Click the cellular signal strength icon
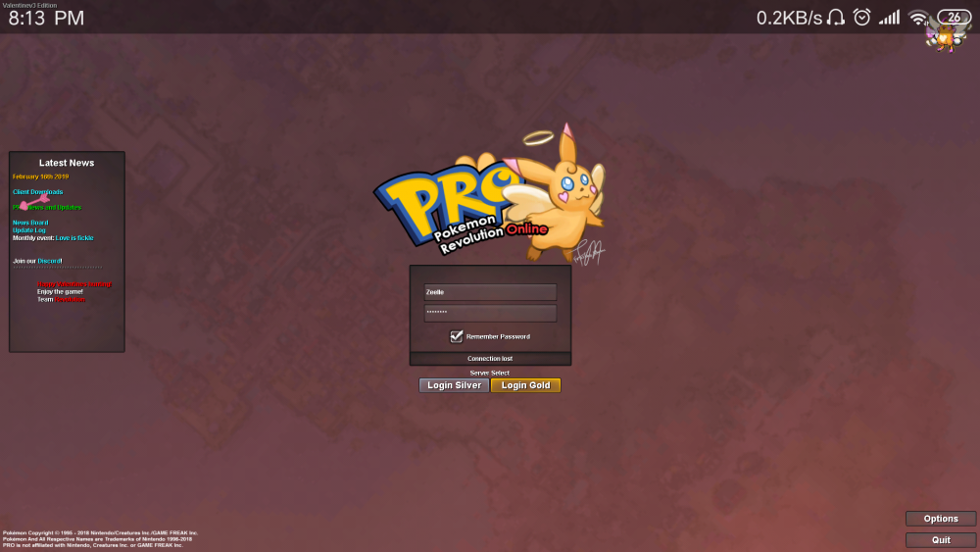 889,18
